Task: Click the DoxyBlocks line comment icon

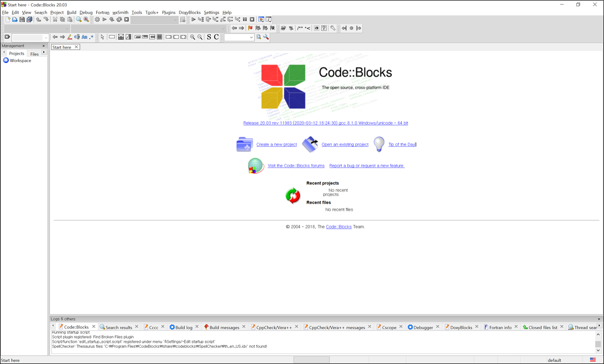Action: coord(308,28)
